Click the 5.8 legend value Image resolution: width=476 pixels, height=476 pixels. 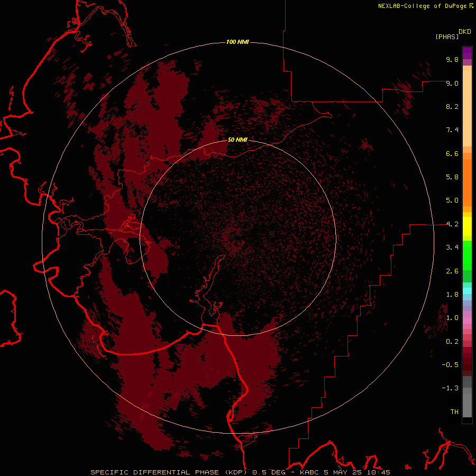(452, 177)
